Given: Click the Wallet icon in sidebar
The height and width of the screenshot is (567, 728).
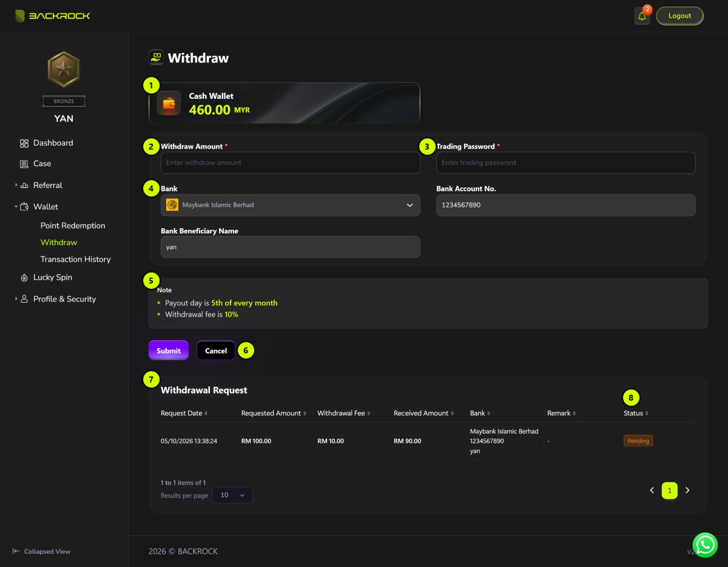Looking at the screenshot, I should pos(24,207).
